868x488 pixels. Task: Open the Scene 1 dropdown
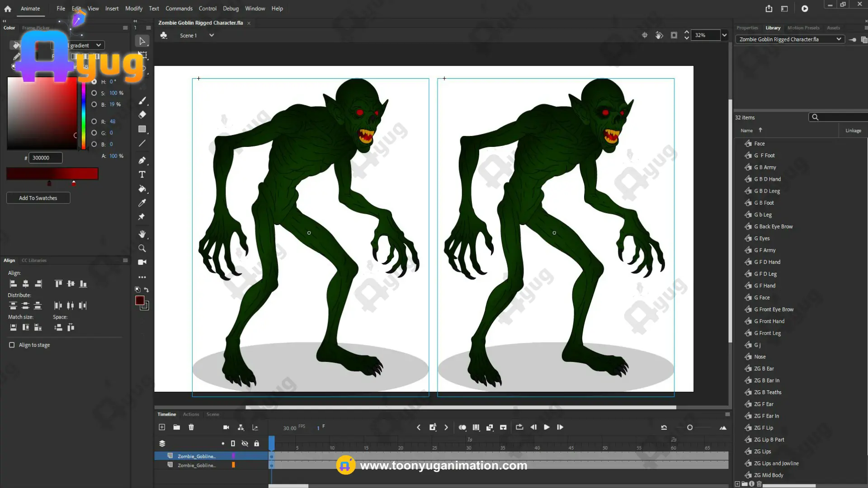pyautogui.click(x=211, y=35)
